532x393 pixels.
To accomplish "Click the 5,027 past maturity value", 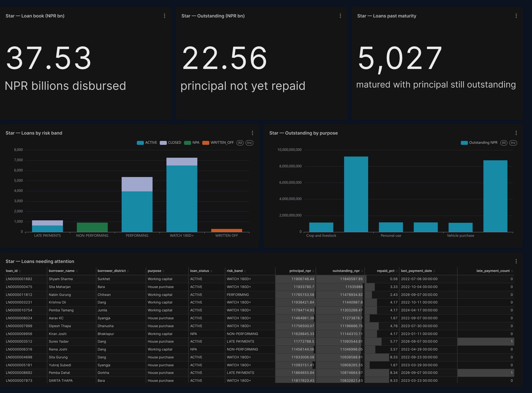I will click(x=400, y=59).
